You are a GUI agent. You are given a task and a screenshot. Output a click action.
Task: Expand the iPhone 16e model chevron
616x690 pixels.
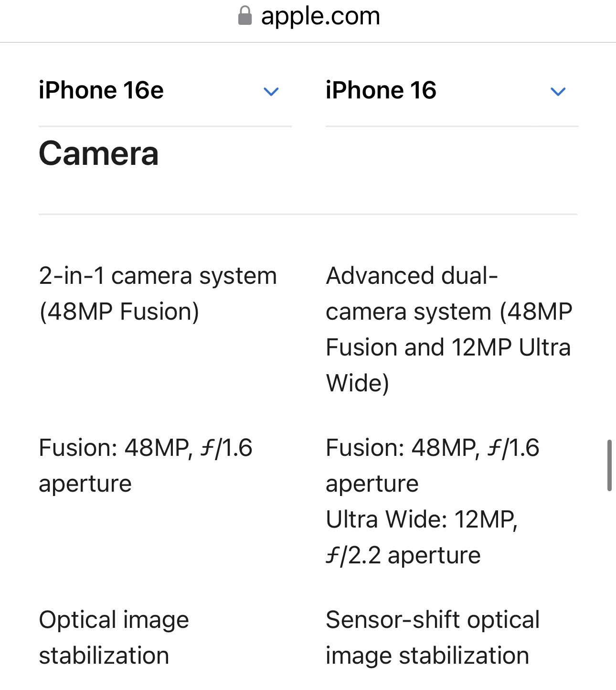pyautogui.click(x=271, y=91)
